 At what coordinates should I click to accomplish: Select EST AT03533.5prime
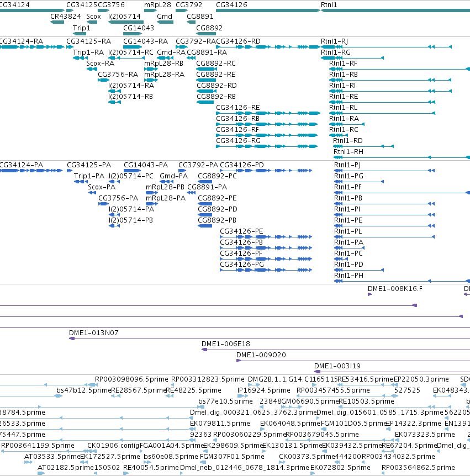(52, 457)
